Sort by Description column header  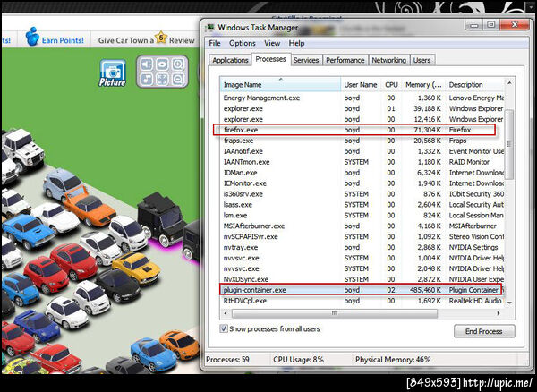[x=474, y=84]
